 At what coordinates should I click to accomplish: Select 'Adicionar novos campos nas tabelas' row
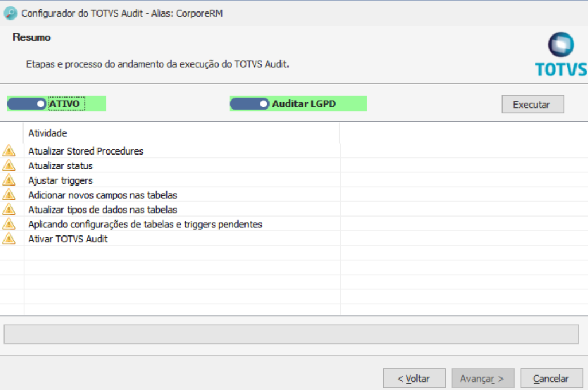click(x=294, y=195)
